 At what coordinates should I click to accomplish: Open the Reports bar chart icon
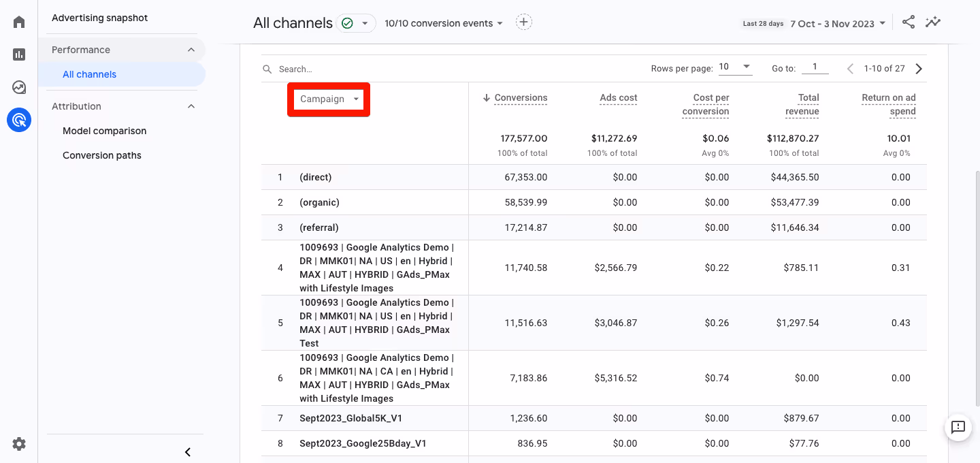19,54
